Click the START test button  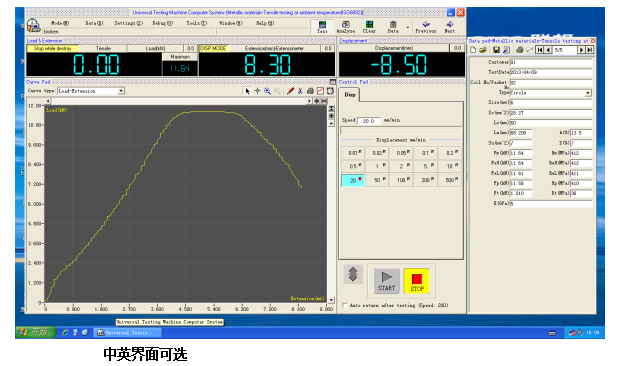(x=386, y=281)
